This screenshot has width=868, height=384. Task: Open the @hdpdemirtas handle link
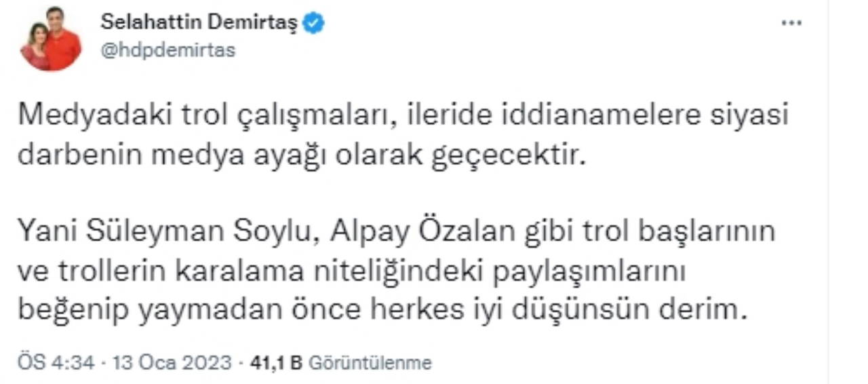point(167,50)
